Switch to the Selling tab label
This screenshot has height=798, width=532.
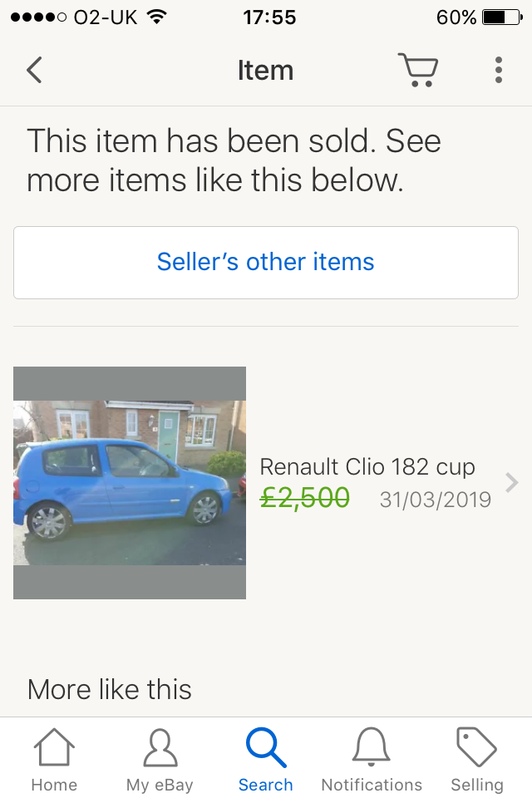tap(477, 785)
